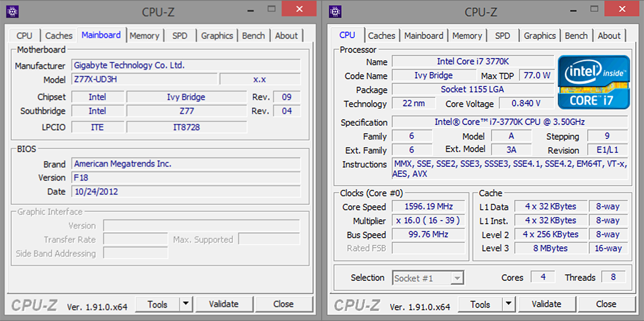Click Instructions field listing MMX, SSE
This screenshot has width=644, height=321.
pos(510,169)
